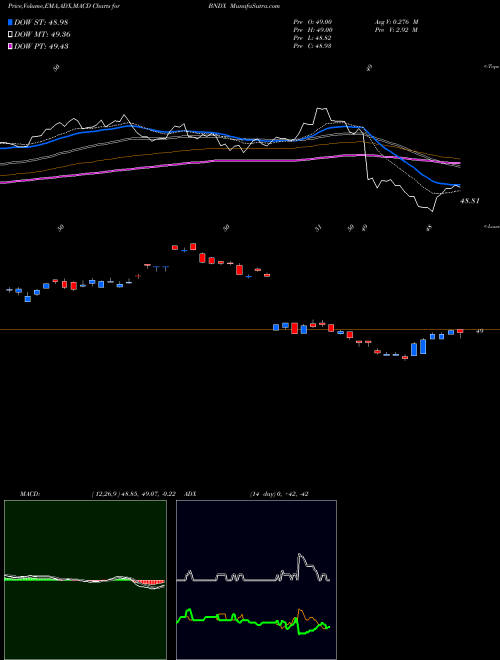Click the '<Lows' marker label
This screenshot has width=500, height=660.
tap(492, 226)
